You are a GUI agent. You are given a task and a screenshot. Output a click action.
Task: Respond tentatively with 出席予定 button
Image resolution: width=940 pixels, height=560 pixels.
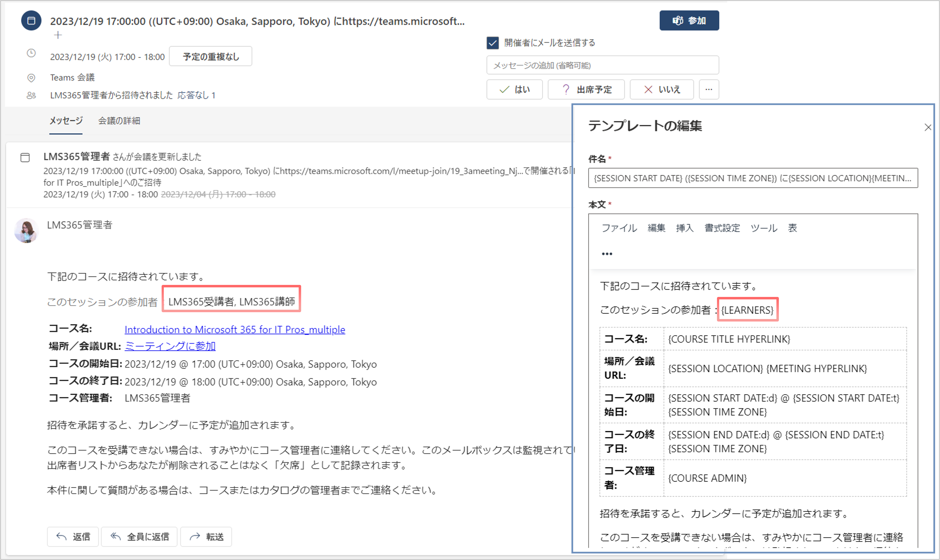click(x=586, y=89)
